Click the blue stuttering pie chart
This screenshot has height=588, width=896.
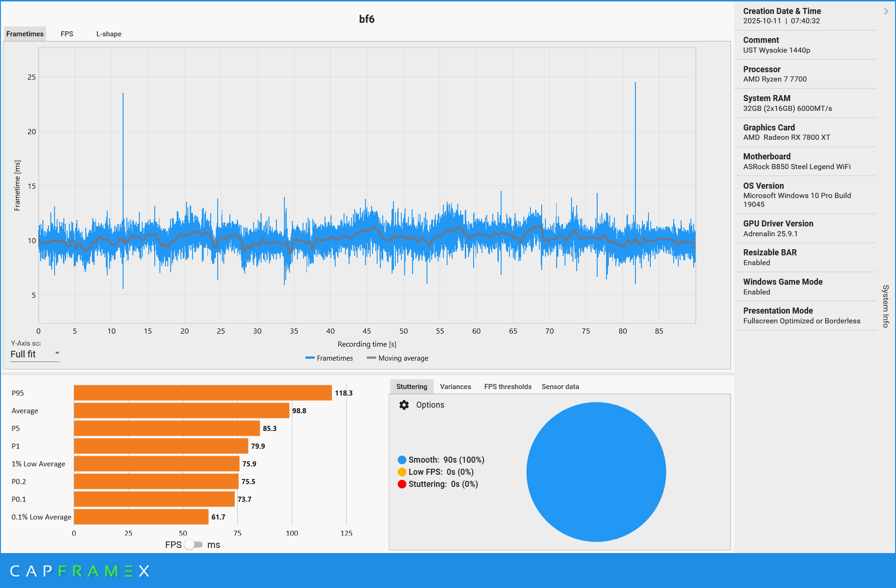point(596,472)
